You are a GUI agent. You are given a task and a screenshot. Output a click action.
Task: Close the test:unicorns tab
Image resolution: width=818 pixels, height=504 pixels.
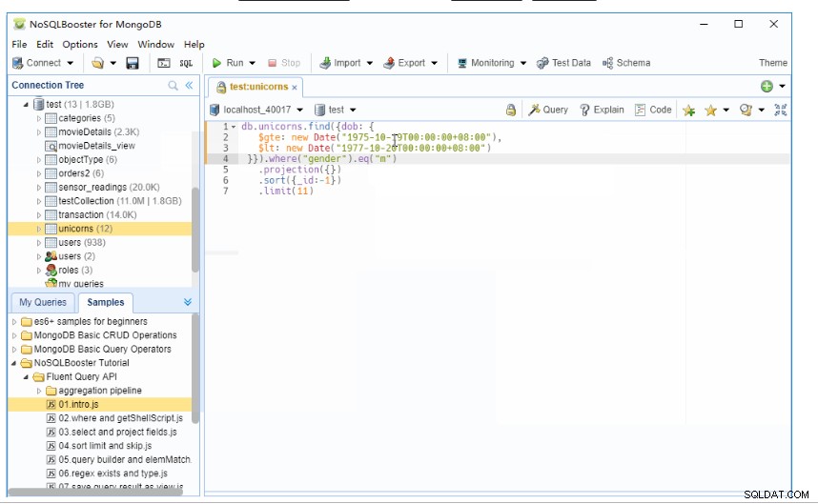click(295, 88)
